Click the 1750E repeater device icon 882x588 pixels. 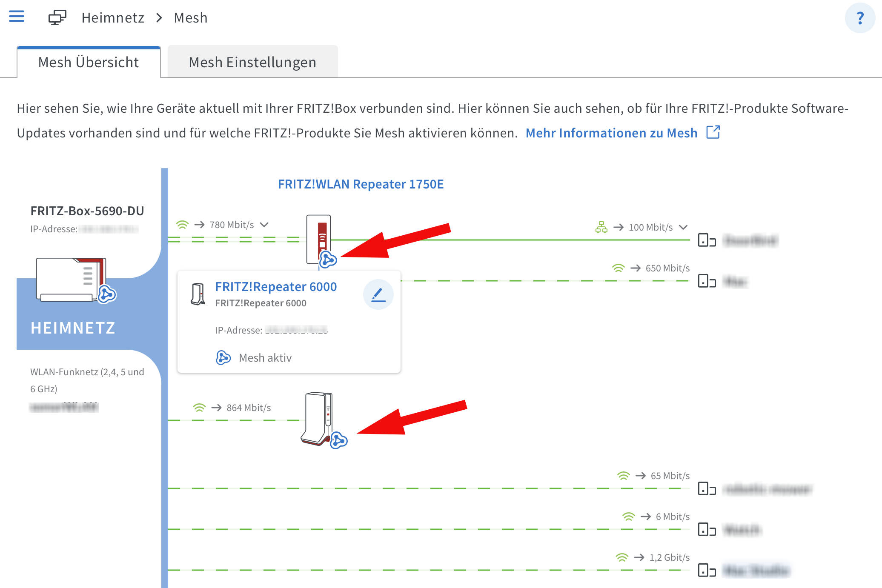[318, 239]
